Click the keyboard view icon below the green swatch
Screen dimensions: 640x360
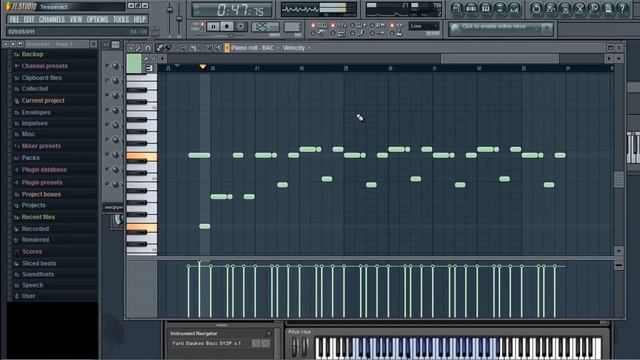[149, 69]
